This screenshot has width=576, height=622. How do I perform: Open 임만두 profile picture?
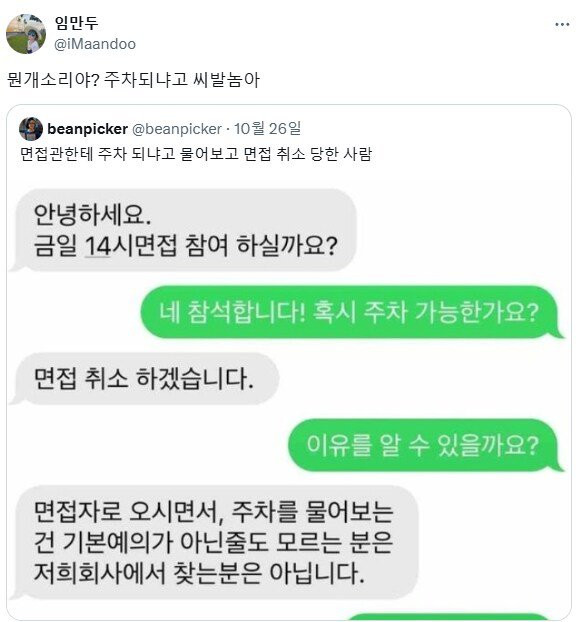pyautogui.click(x=26, y=34)
